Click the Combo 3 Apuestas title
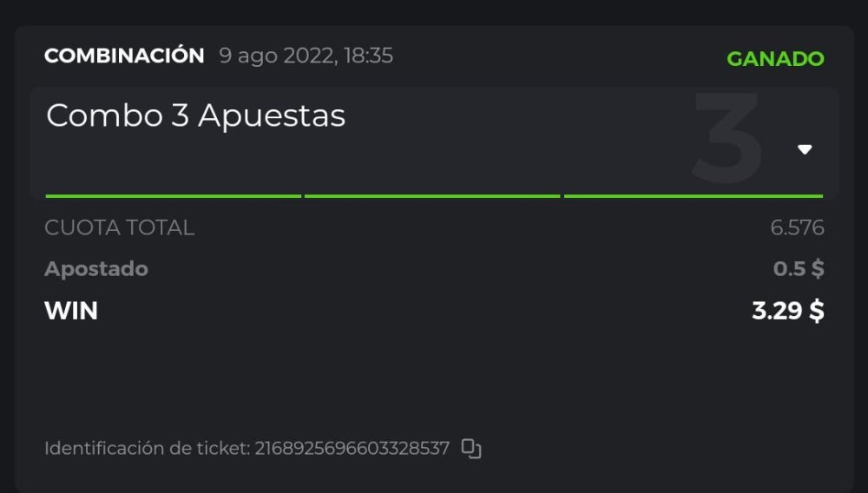Image resolution: width=868 pixels, height=493 pixels. tap(195, 116)
